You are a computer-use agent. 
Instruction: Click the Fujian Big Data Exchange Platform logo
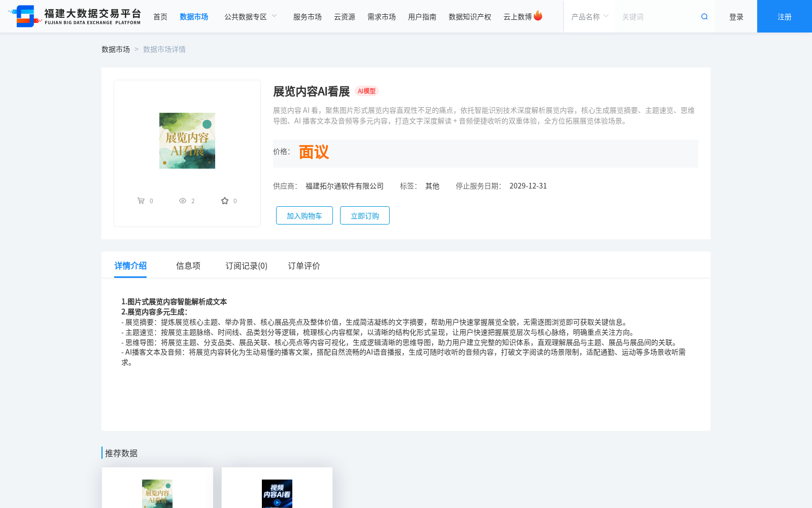point(75,16)
